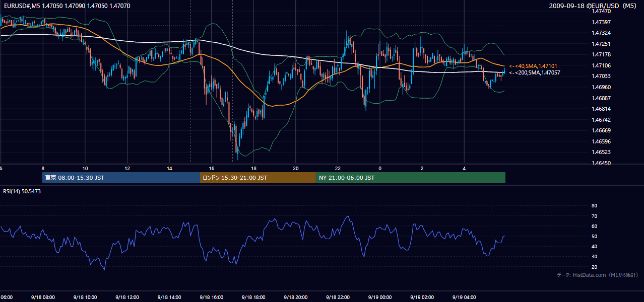Select the London 15:30-21:00 JST session bar

(x=258, y=178)
